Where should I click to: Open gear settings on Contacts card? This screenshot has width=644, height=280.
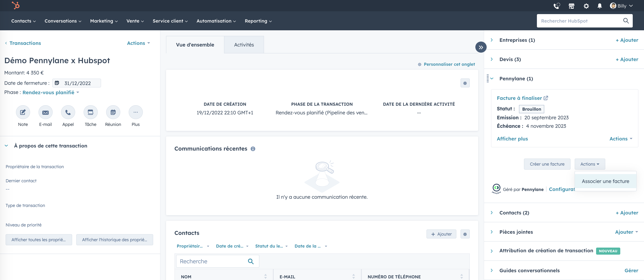pos(465,234)
